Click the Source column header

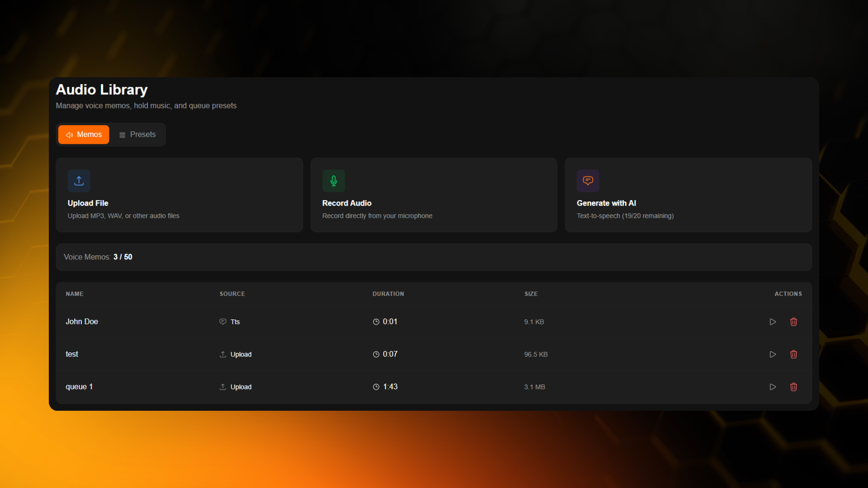pyautogui.click(x=232, y=294)
